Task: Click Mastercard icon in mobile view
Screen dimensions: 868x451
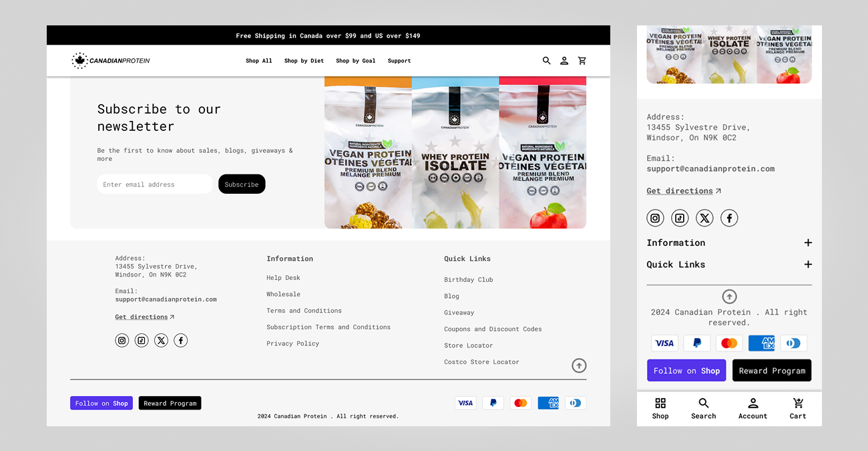Action: pyautogui.click(x=729, y=343)
